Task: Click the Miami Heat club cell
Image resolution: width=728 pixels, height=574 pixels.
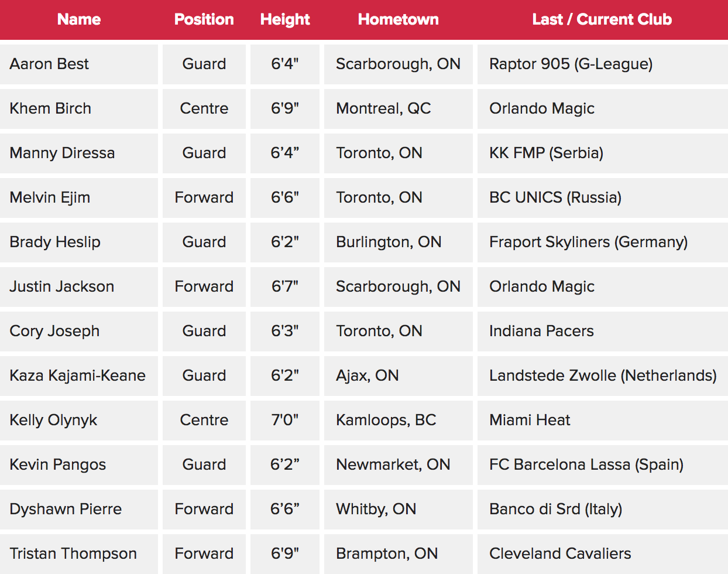Action: click(x=603, y=421)
